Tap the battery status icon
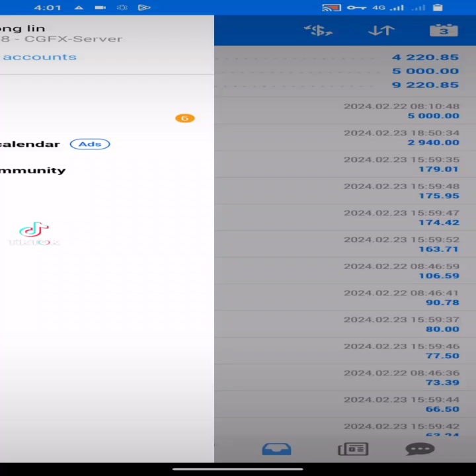Screen dimensions: 476x476 tap(438, 7)
